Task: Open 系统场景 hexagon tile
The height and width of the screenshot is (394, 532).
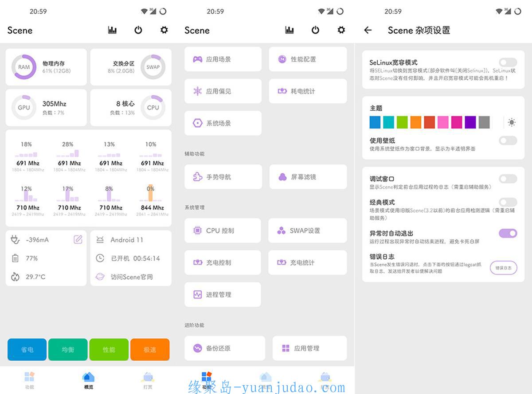Action: 223,123
